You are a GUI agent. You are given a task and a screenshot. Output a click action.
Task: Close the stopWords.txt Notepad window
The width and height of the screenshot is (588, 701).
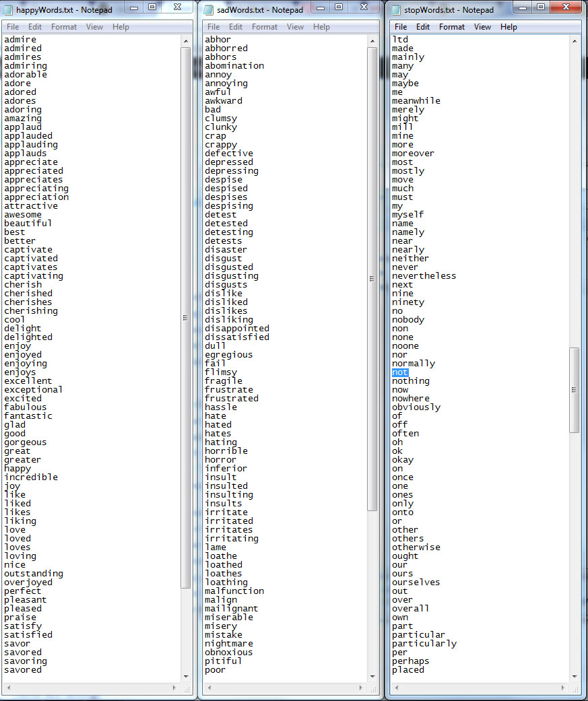click(x=566, y=7)
